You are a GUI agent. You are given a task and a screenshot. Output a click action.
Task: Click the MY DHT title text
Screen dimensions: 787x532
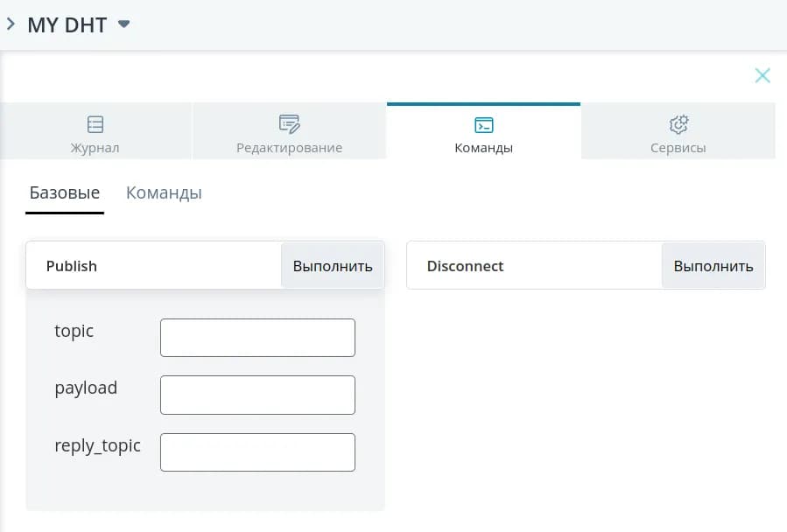coord(67,24)
